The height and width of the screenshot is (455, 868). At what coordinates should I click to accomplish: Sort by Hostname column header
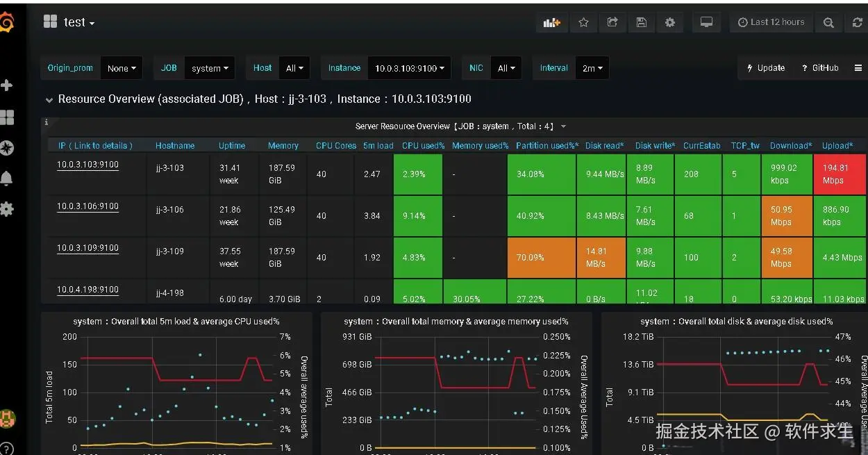[x=175, y=146]
